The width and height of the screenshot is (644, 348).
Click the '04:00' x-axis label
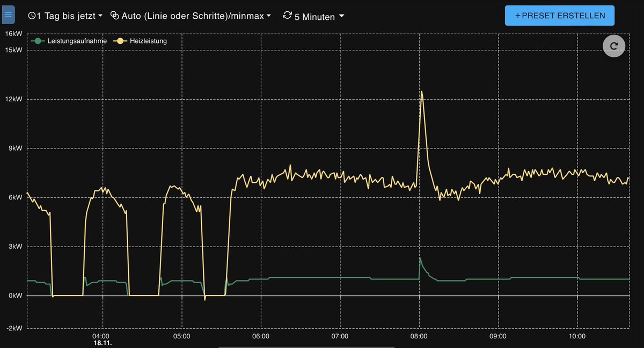pos(101,336)
